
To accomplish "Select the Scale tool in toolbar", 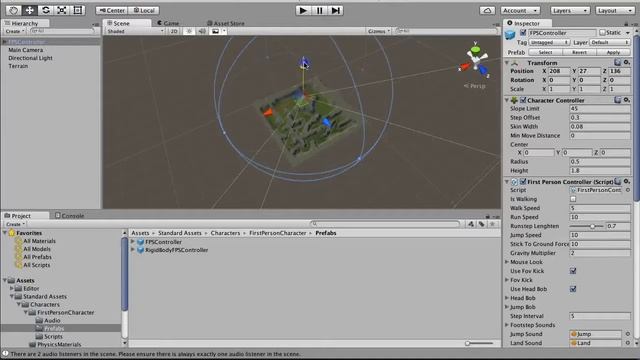I will click(62, 10).
